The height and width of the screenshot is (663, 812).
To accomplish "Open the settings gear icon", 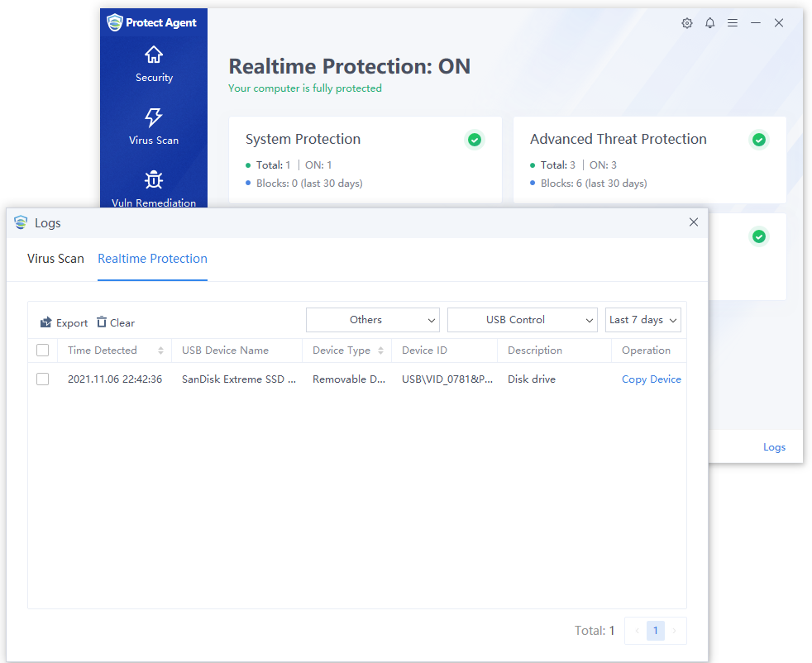I will pyautogui.click(x=687, y=23).
